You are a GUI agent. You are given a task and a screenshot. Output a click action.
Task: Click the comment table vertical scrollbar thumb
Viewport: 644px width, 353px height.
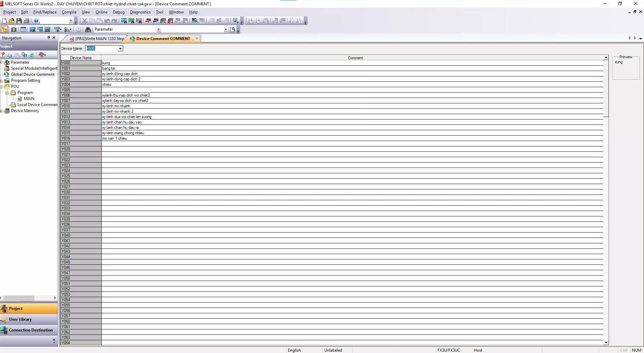(x=606, y=88)
